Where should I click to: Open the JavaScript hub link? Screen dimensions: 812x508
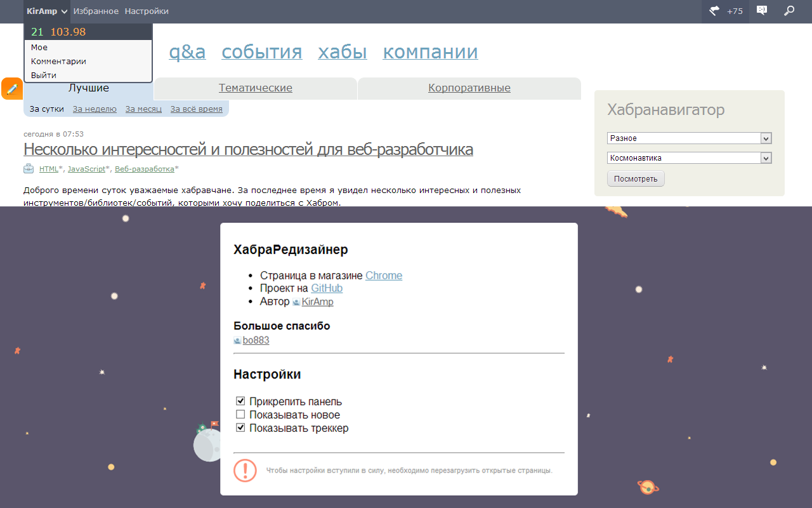coord(86,169)
